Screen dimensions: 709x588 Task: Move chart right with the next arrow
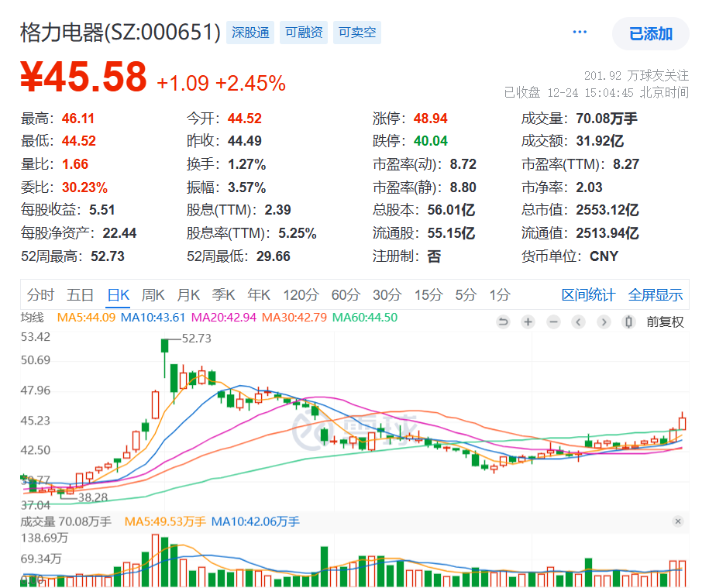tap(603, 322)
